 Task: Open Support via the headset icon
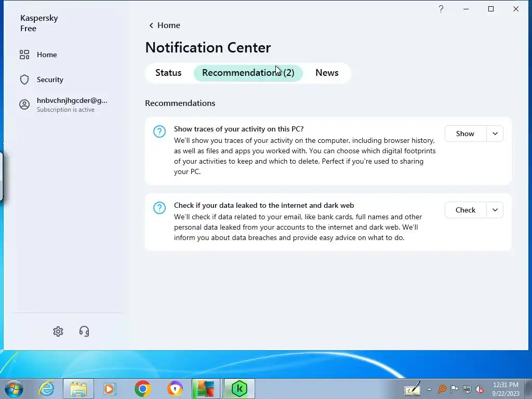pyautogui.click(x=84, y=331)
